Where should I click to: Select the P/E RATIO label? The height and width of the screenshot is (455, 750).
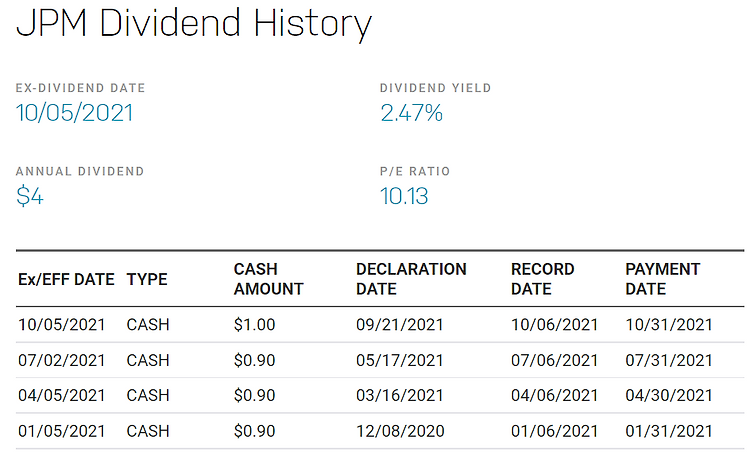pos(415,171)
